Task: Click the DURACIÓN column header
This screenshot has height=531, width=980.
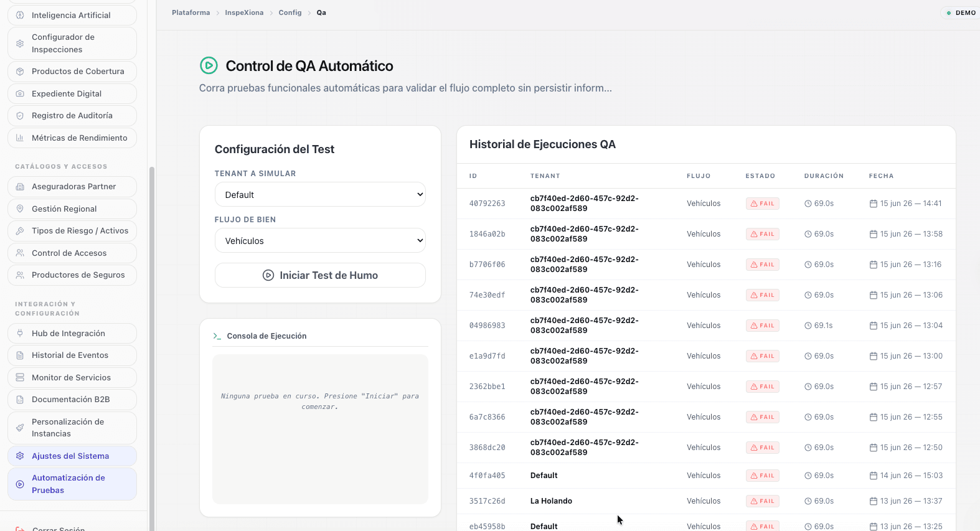Action: tap(824, 176)
